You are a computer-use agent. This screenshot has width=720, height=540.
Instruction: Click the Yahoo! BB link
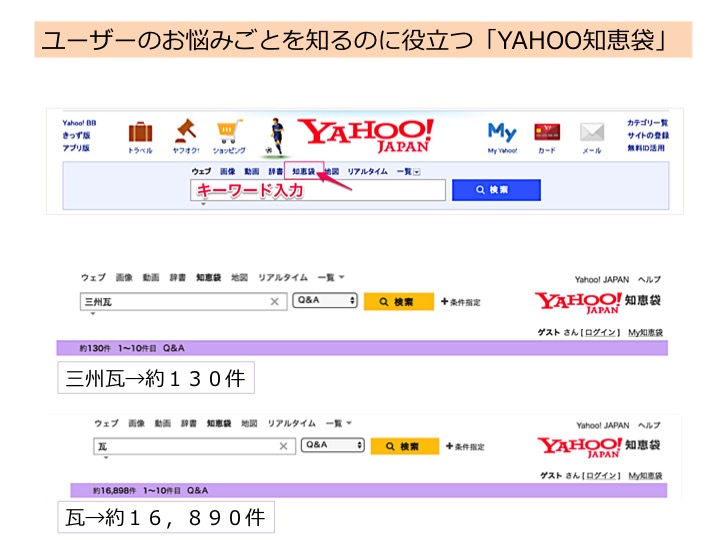[x=79, y=123]
